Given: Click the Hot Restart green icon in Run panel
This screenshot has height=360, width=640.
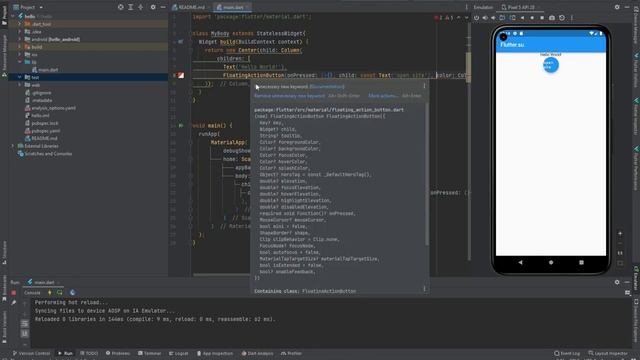Looking at the screenshot, I should pyautogui.click(x=60, y=292).
